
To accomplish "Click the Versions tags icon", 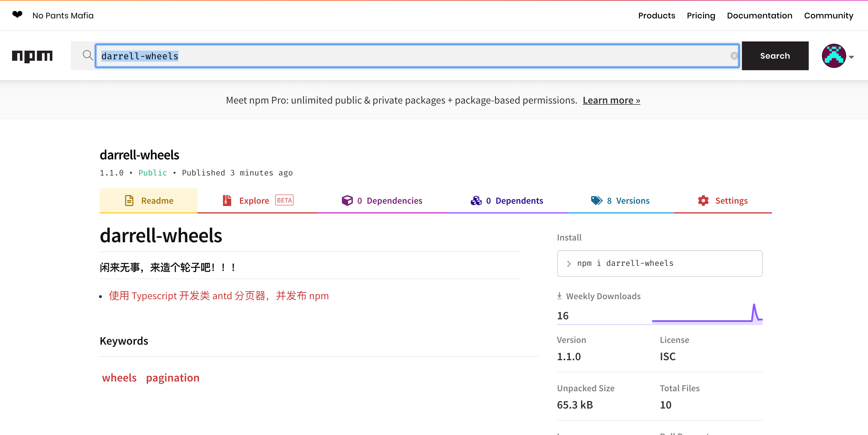I will (x=596, y=201).
